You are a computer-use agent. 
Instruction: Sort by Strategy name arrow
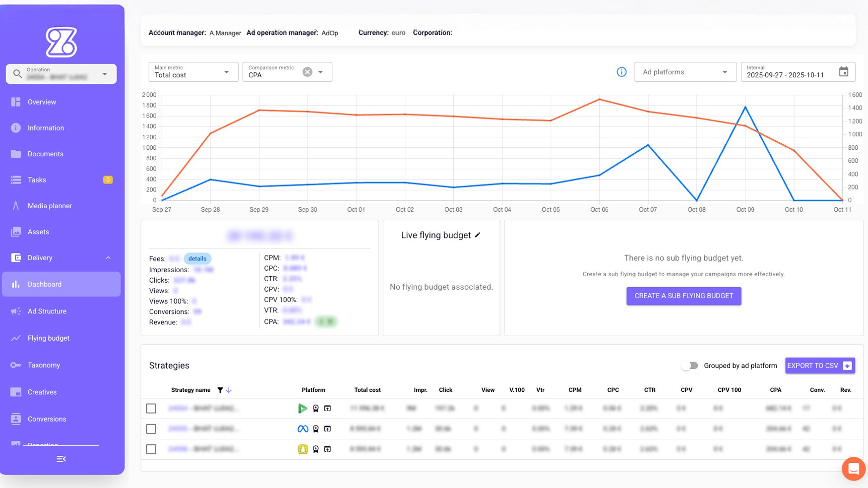229,390
